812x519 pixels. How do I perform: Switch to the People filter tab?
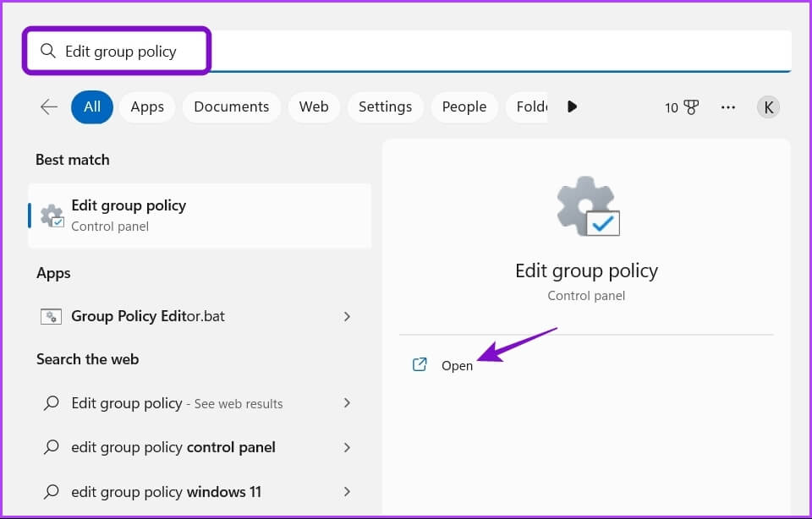coord(464,107)
